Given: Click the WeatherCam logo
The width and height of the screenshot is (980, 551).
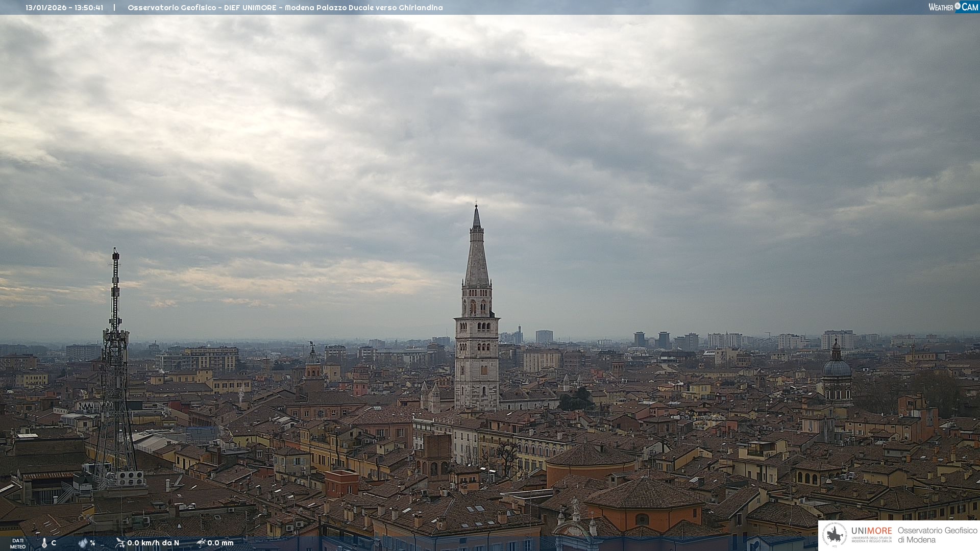Looking at the screenshot, I should point(953,7).
